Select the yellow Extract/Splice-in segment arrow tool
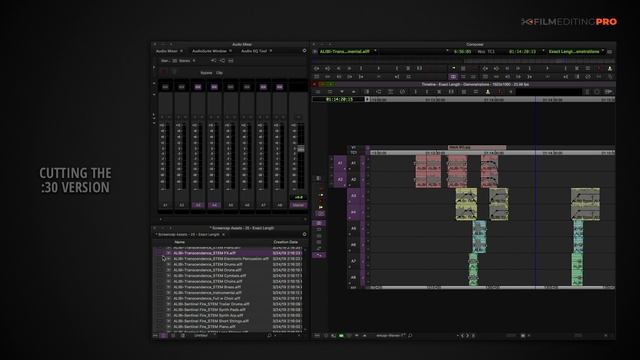This screenshot has width=640, height=360. point(320,195)
